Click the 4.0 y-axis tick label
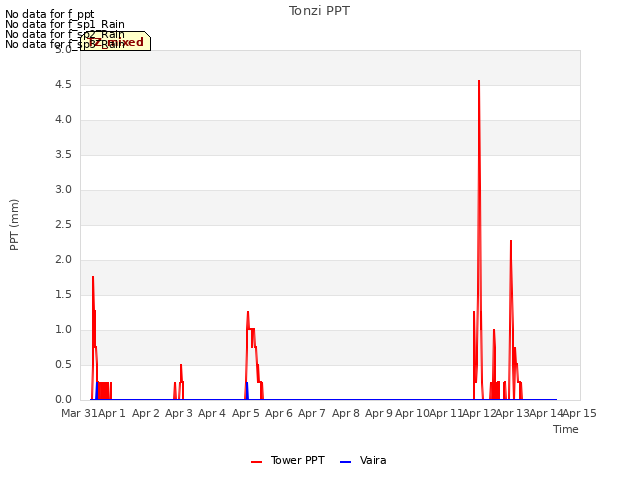The height and width of the screenshot is (480, 640). click(x=63, y=120)
